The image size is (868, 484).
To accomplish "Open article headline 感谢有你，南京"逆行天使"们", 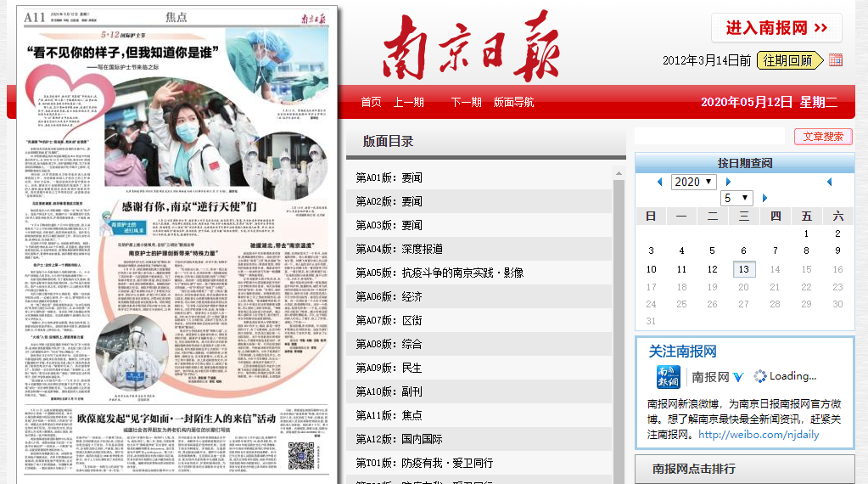I will tap(189, 206).
